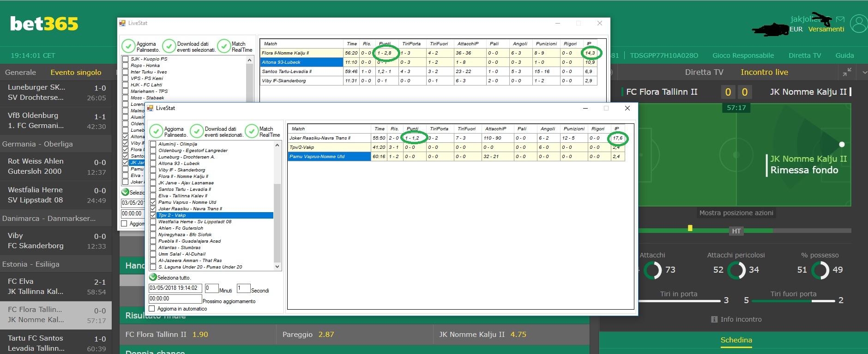868x354 pixels.
Task: Switch to Evento singolo tab
Action: (76, 73)
